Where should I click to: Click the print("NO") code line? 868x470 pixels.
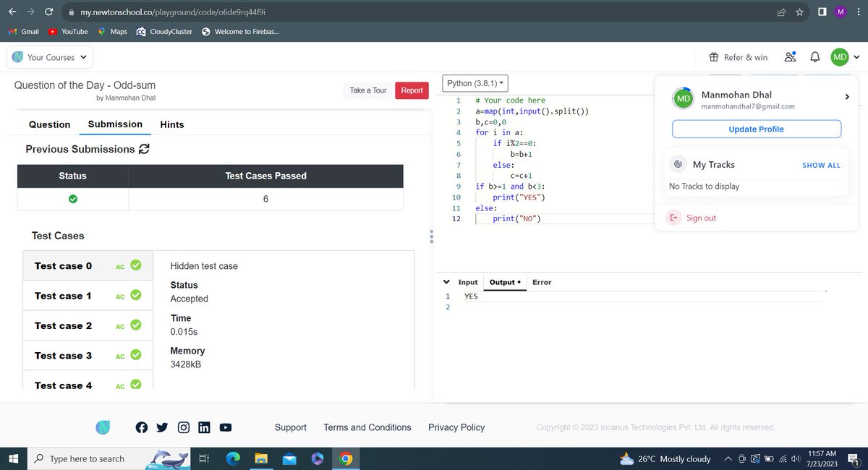(517, 218)
